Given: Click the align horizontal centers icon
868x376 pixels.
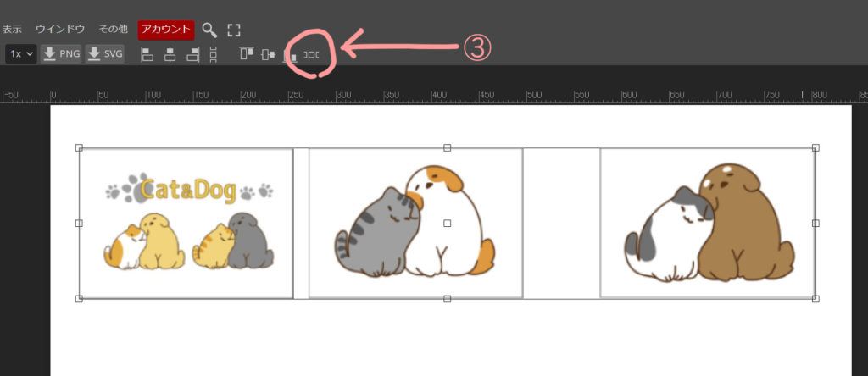Looking at the screenshot, I should click(x=170, y=55).
